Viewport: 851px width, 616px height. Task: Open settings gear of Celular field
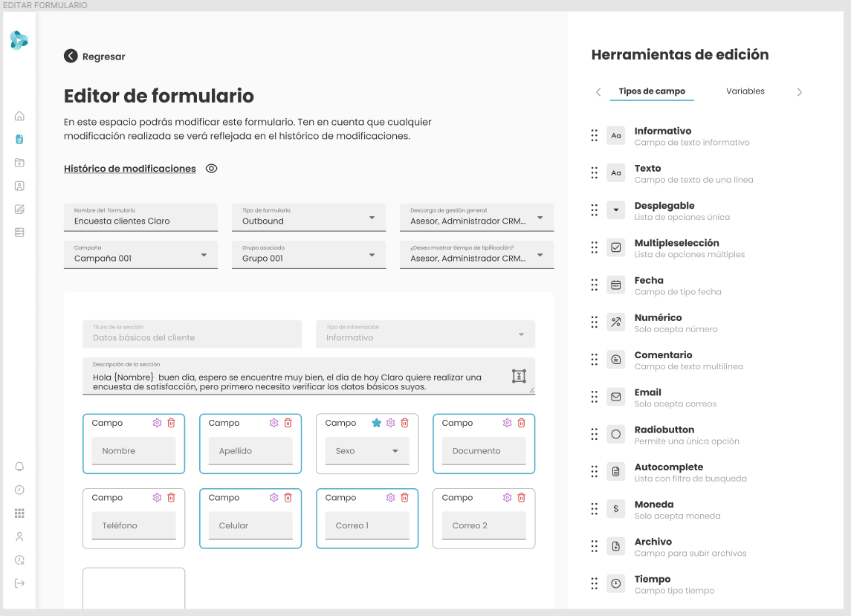274,498
